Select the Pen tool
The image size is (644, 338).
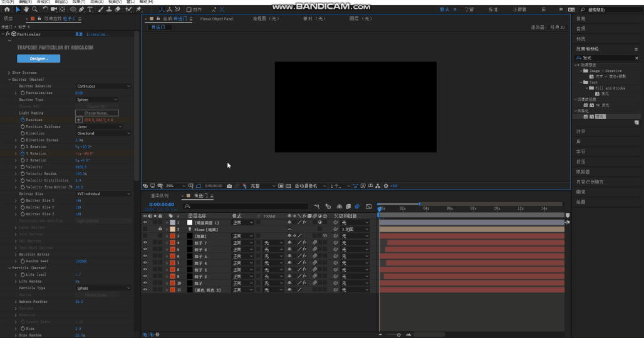(x=83, y=9)
